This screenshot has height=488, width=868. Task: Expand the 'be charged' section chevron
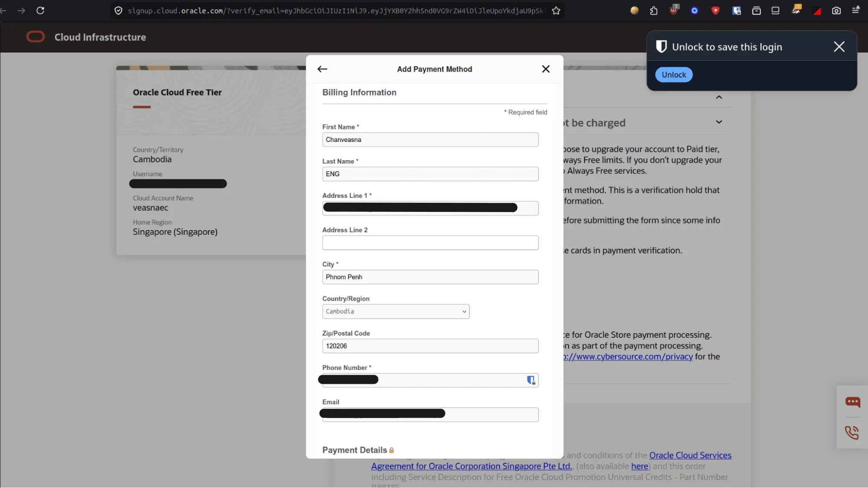coord(719,122)
